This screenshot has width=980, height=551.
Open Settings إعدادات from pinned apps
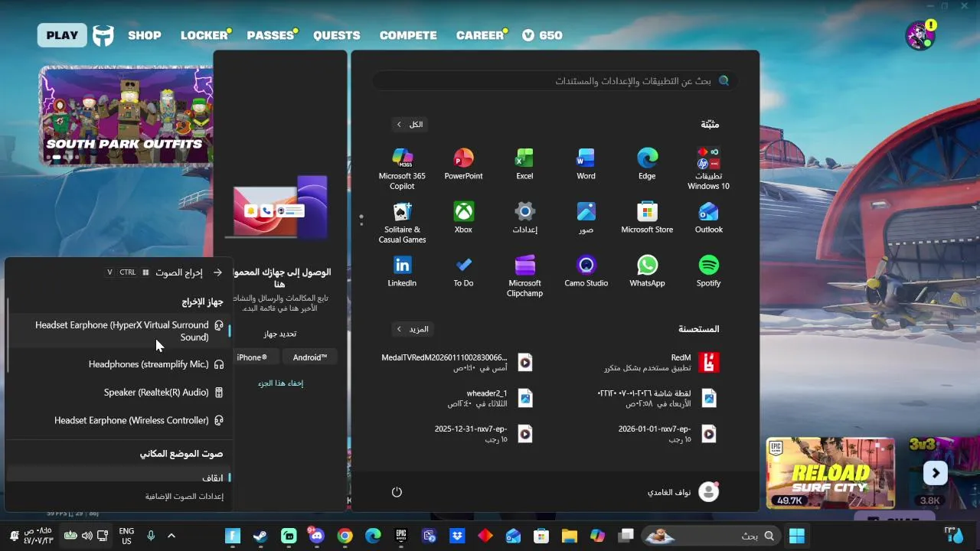[x=524, y=218]
